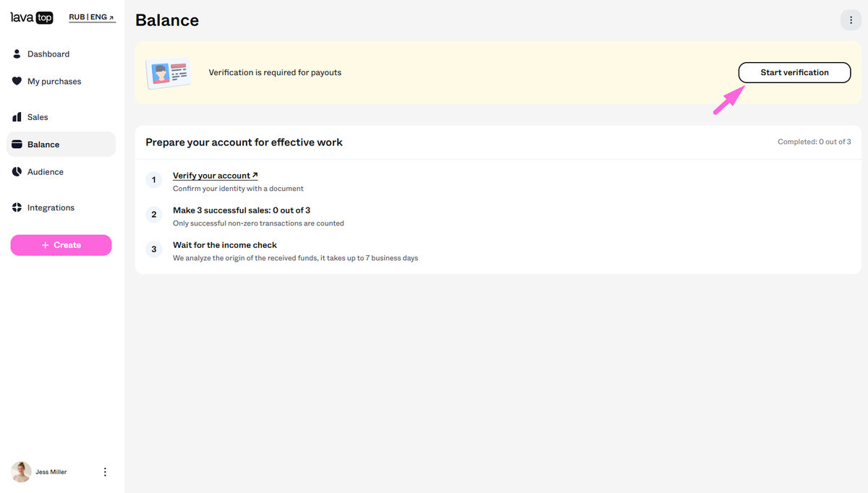Viewport: 868px width, 493px height.
Task: Click the Audience pie chart icon
Action: [17, 172]
